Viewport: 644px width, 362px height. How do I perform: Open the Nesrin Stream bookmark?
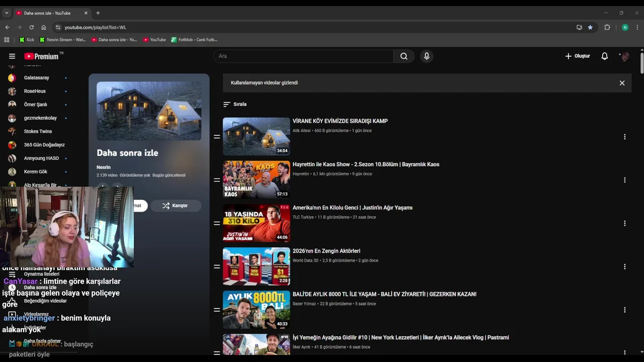click(x=63, y=40)
